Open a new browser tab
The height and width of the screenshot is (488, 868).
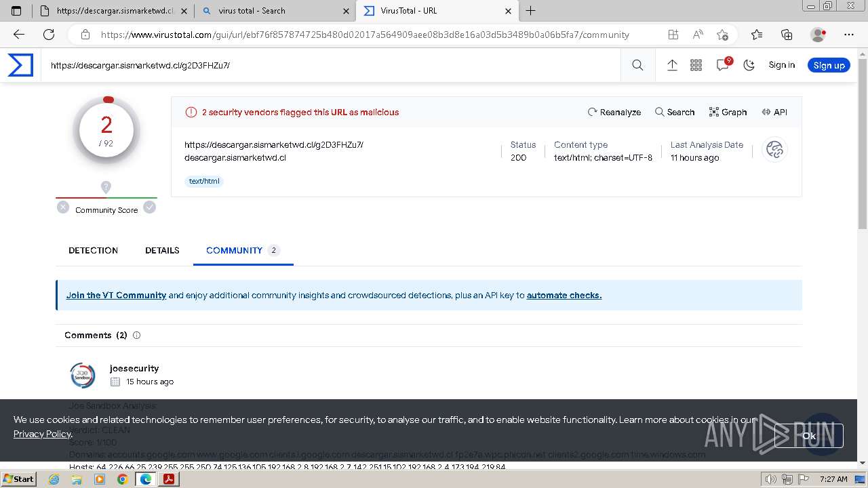coord(531,11)
